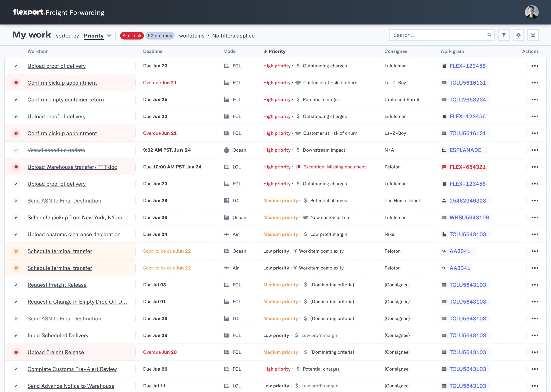Click the 'Exception: Missing document' text
This screenshot has height=392, width=551.
(334, 167)
